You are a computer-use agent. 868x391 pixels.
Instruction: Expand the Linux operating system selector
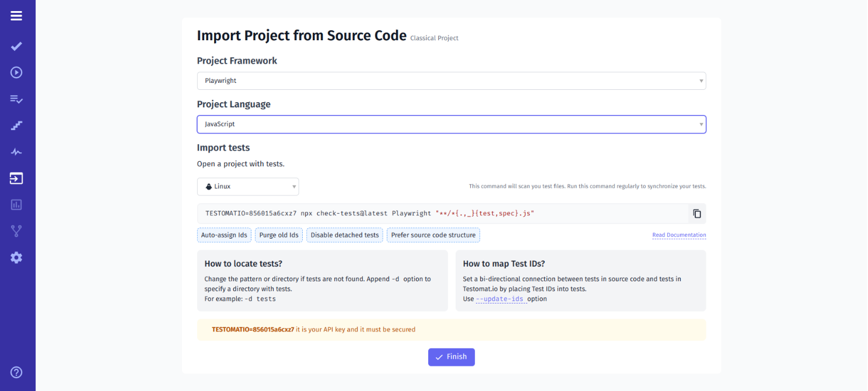tap(247, 186)
